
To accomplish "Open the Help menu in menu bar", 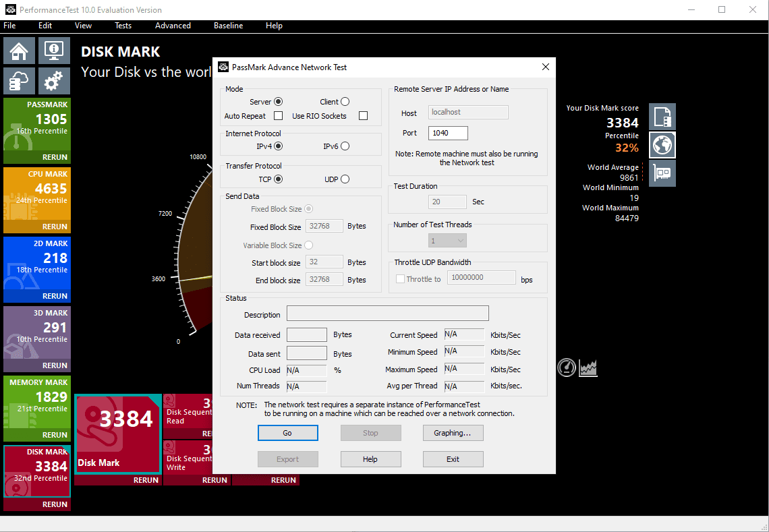I will [274, 26].
